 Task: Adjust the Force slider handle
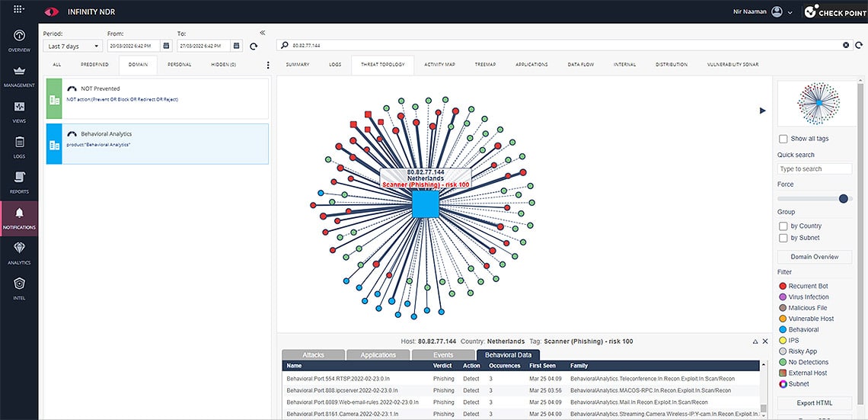843,198
